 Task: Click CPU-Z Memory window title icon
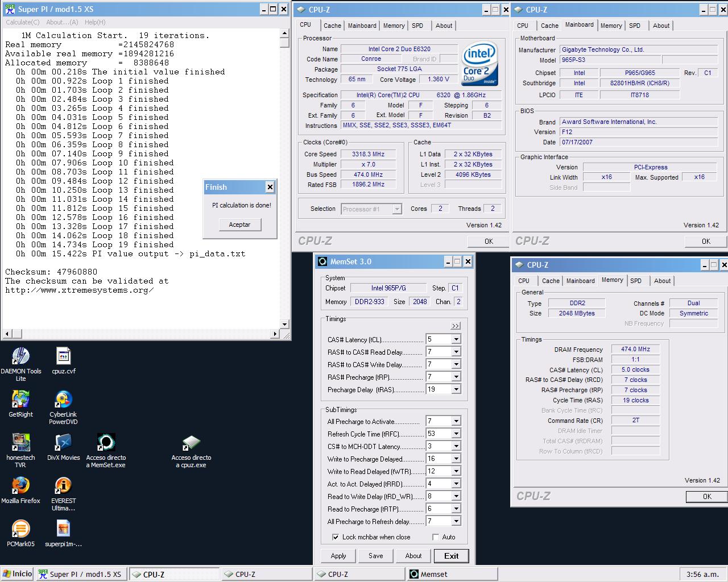click(x=519, y=265)
